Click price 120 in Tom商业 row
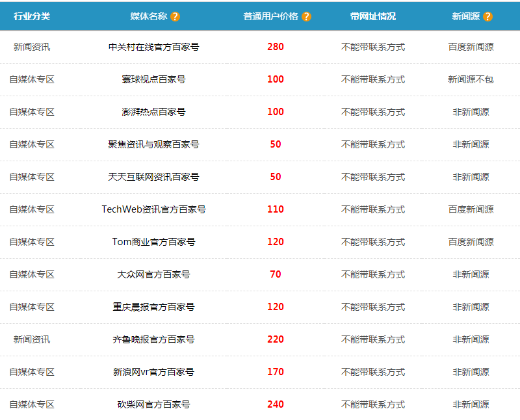Viewport: 520px width, 420px height. coord(276,242)
